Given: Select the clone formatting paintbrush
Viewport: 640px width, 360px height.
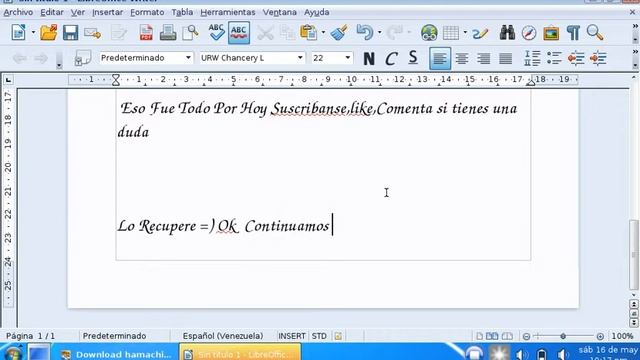Looking at the screenshot, I should (339, 33).
